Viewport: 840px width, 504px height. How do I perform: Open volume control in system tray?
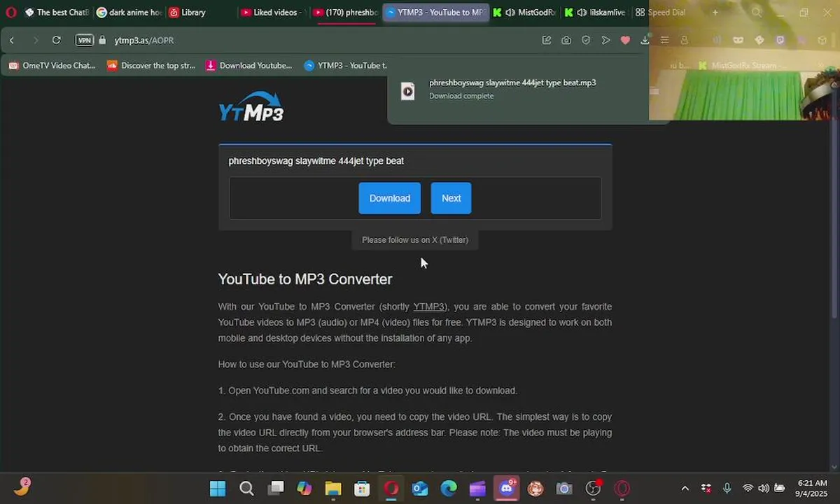763,489
